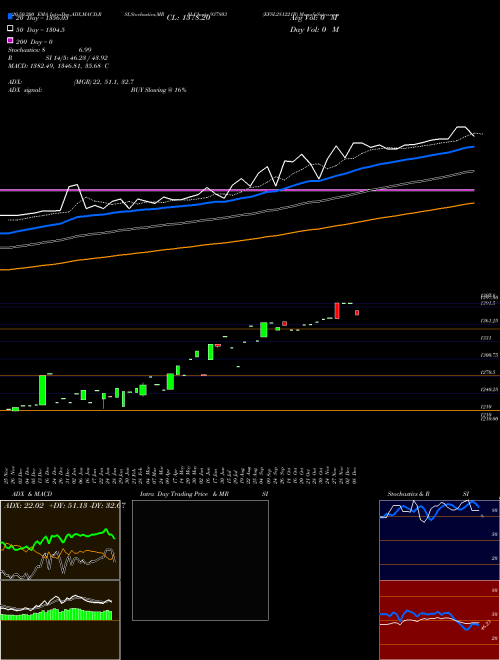Select the 'Day Vol: 0 M' label
The width and height of the screenshot is (500, 660).
[x=314, y=30]
